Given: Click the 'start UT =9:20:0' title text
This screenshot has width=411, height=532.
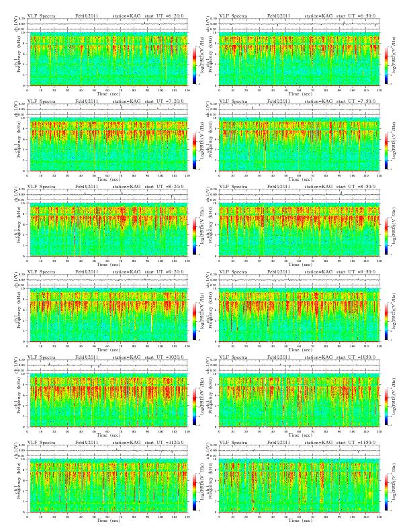Looking at the screenshot, I should [x=164, y=272].
